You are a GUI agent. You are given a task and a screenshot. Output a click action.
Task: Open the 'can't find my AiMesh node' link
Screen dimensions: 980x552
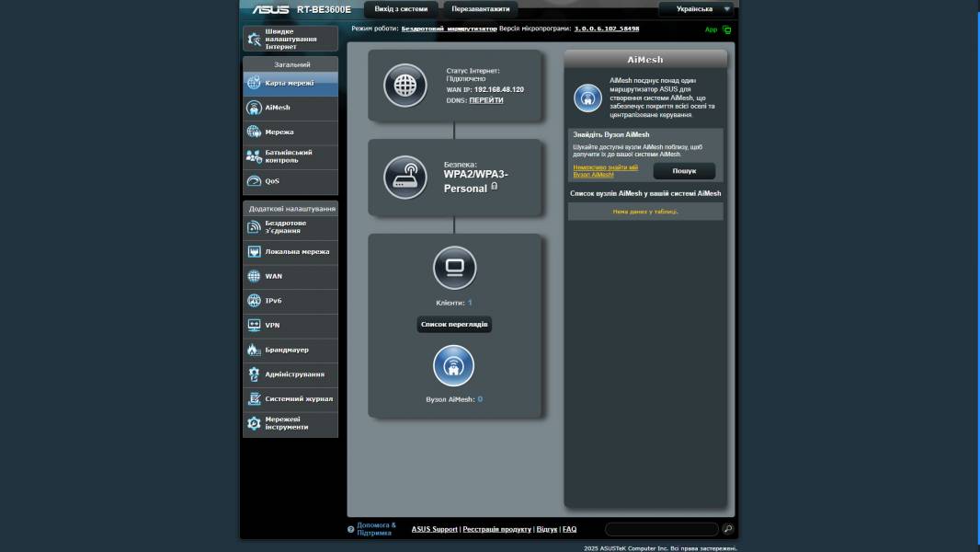605,171
